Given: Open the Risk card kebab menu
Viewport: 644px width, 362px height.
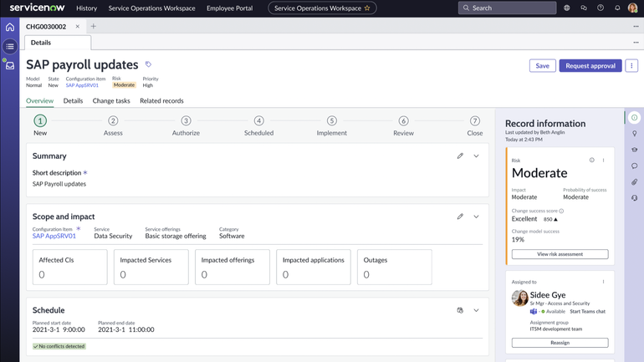Looking at the screenshot, I should pos(603,160).
